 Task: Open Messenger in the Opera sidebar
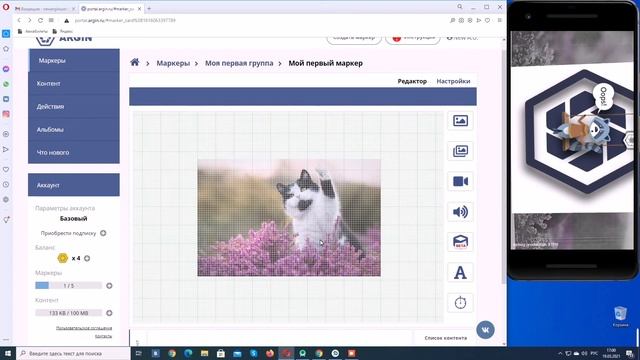coord(6,69)
